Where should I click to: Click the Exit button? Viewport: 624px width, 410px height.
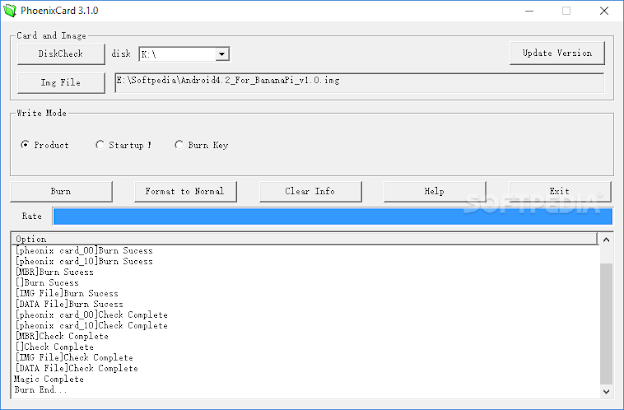point(560,191)
